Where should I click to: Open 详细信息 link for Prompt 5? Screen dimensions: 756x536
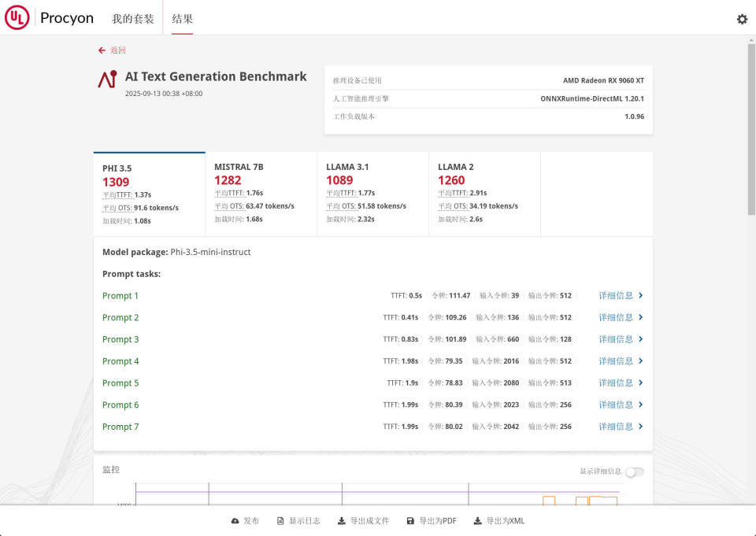pos(616,383)
